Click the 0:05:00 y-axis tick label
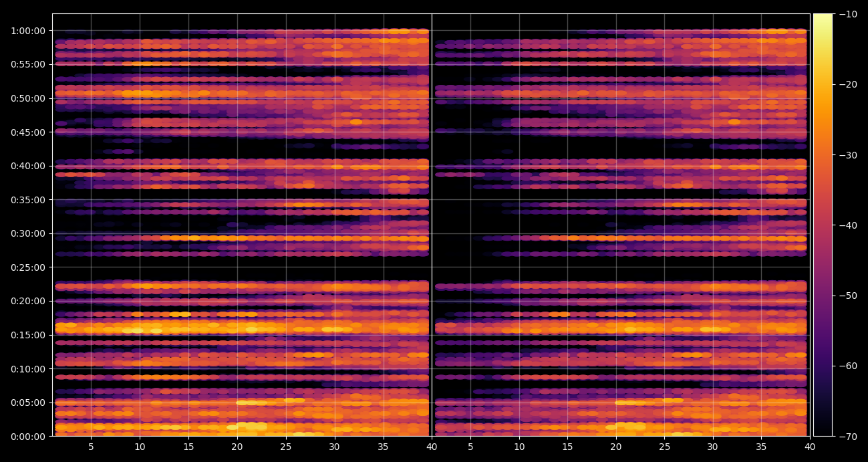This screenshot has width=868, height=462. 28,402
